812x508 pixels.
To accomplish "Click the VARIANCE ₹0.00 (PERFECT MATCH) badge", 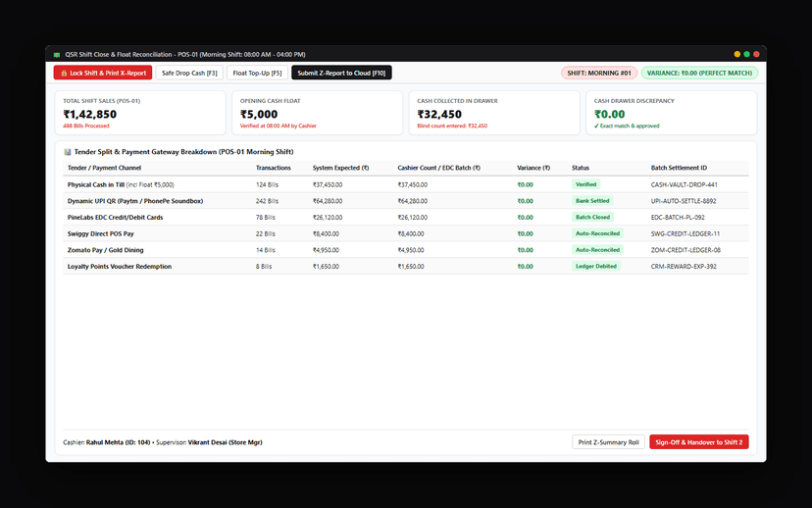I will tap(699, 73).
